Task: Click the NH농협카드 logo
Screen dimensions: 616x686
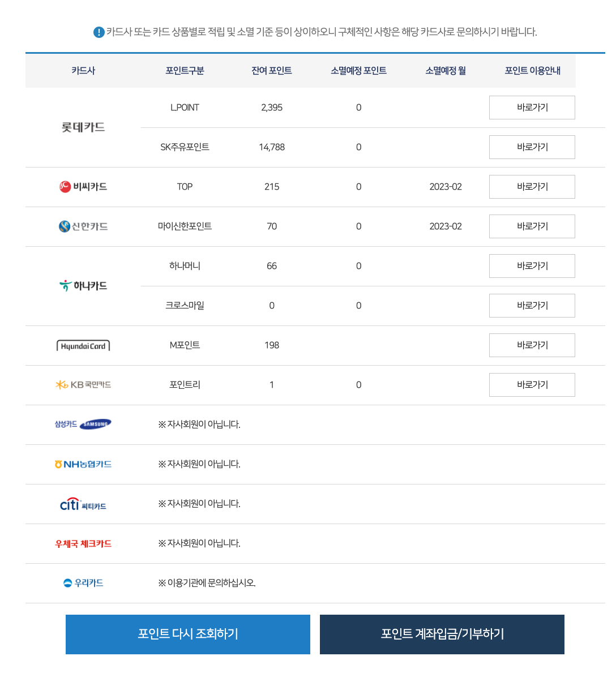Action: [x=83, y=464]
